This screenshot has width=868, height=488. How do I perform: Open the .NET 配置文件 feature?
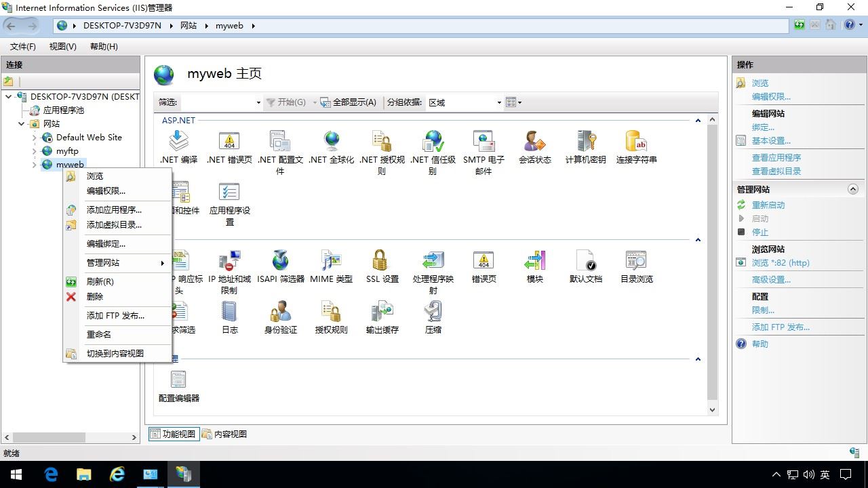point(280,152)
